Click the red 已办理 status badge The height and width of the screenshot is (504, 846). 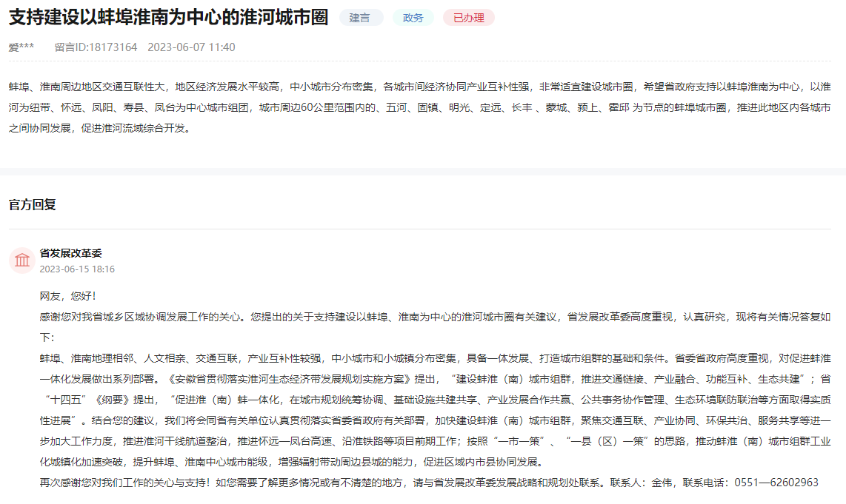click(x=468, y=17)
